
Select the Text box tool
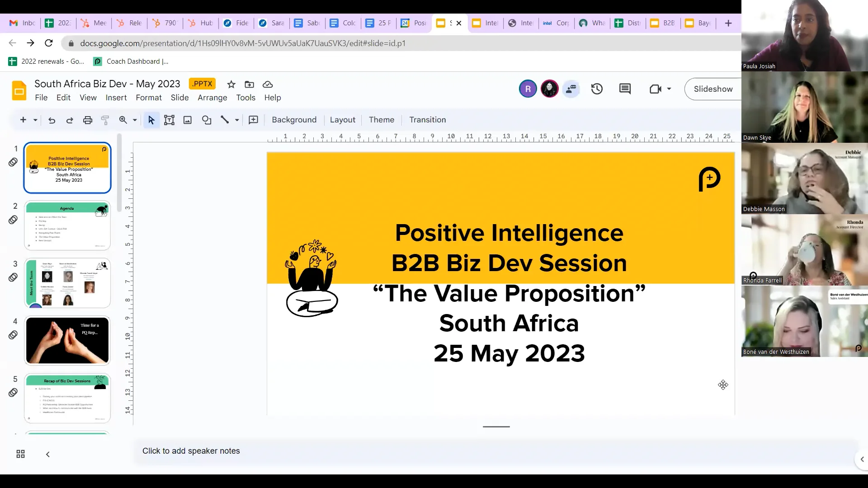tap(170, 120)
